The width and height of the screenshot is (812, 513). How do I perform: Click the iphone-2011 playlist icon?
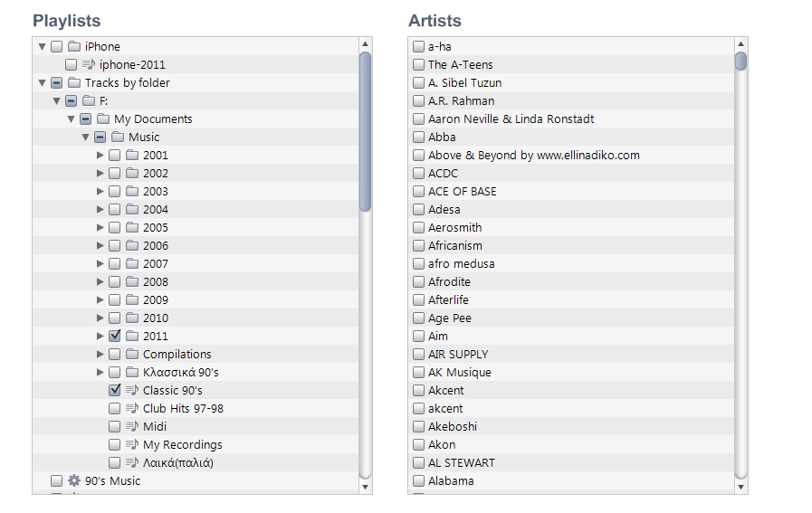click(x=89, y=65)
